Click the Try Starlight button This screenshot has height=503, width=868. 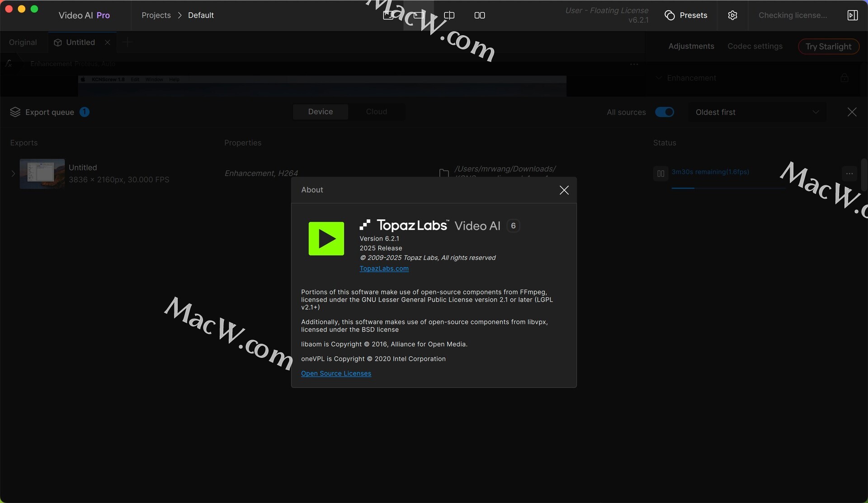(828, 47)
